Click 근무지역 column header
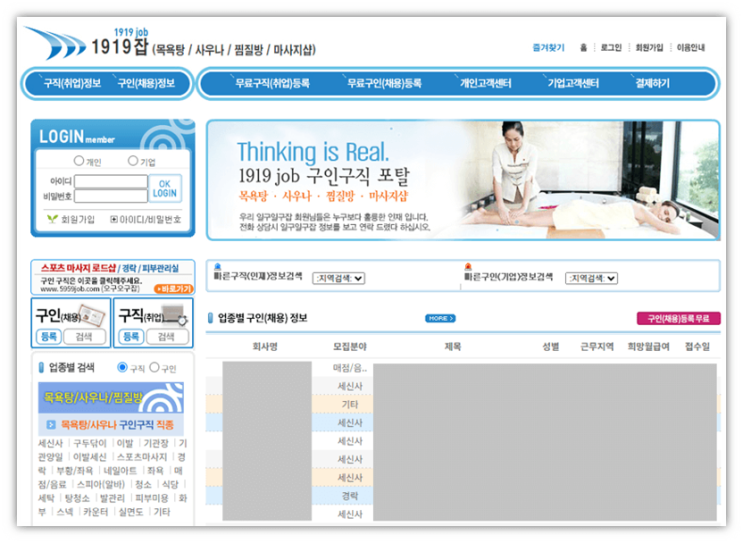The image size is (743, 543). click(597, 347)
